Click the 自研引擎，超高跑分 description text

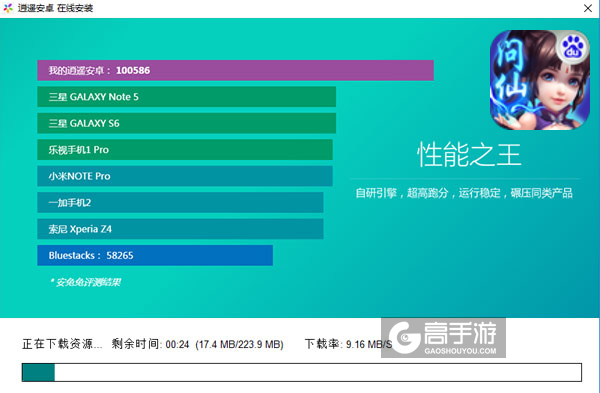tap(464, 193)
